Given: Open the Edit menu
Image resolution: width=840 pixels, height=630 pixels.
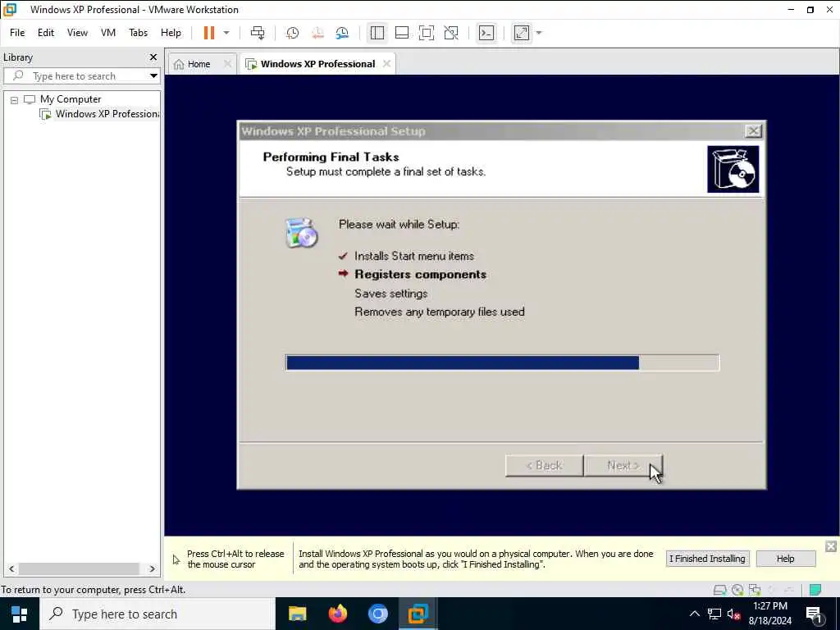Looking at the screenshot, I should (x=46, y=33).
